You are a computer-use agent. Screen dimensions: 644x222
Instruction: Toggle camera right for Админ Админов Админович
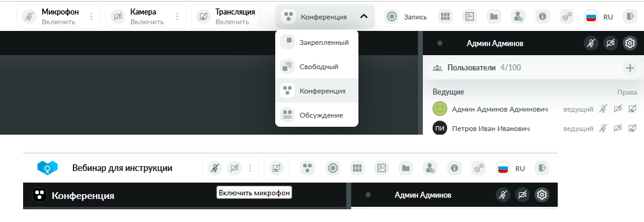pos(617,109)
